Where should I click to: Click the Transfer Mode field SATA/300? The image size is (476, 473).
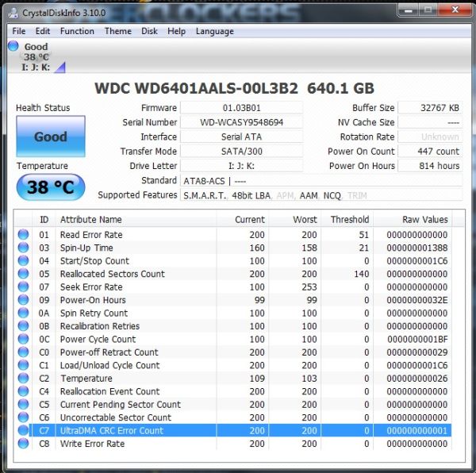242,152
